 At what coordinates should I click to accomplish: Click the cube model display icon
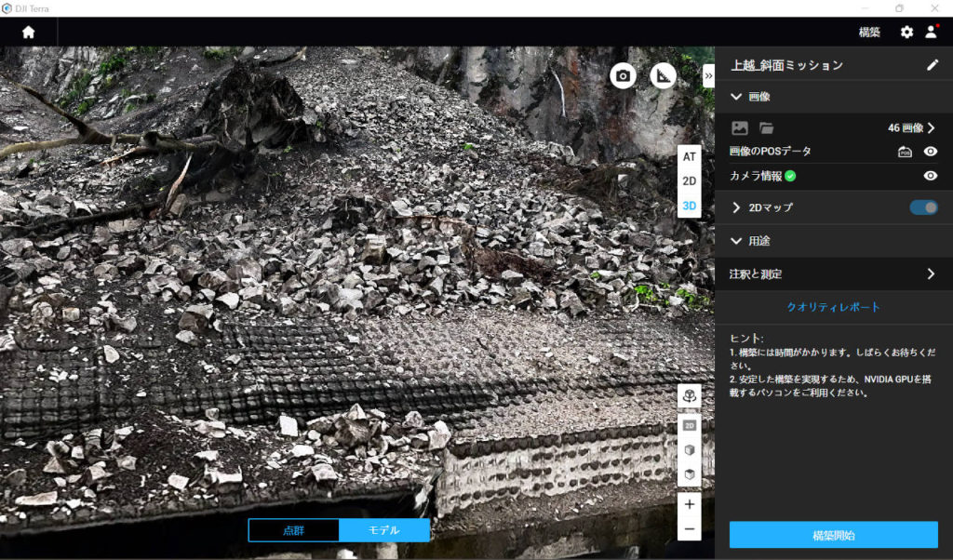click(690, 449)
